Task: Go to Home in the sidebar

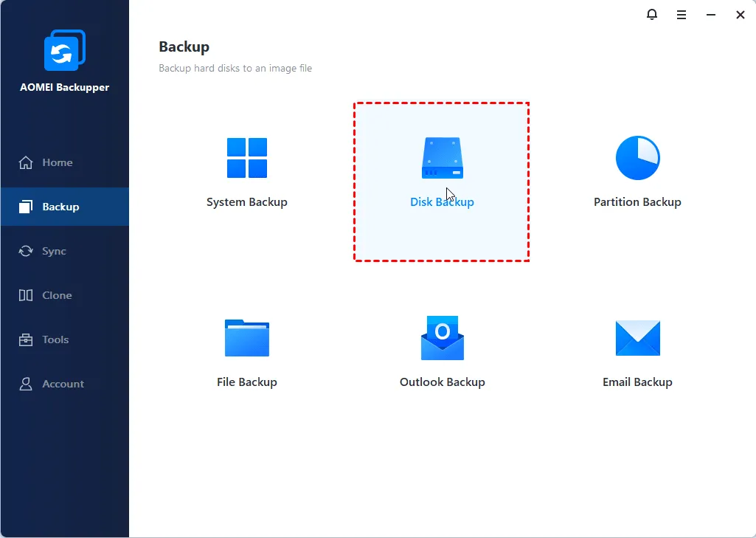Action: (x=57, y=162)
